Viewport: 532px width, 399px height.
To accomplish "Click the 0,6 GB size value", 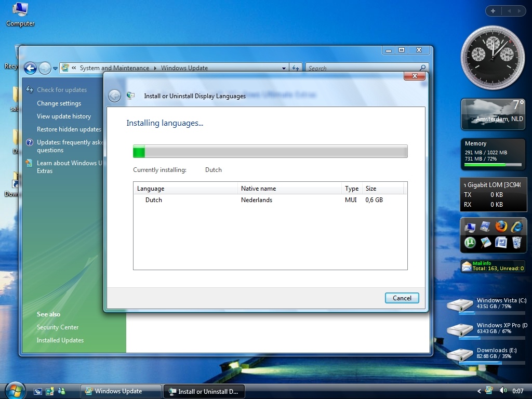I will (374, 200).
